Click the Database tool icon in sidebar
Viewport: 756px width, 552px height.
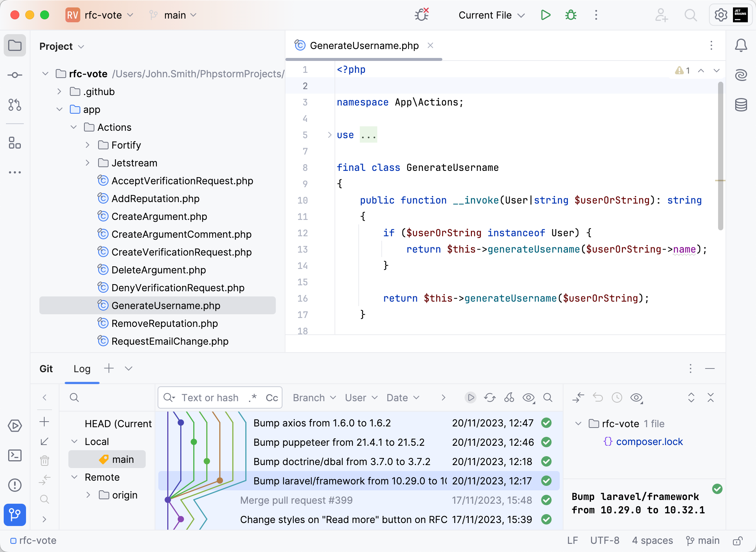point(741,104)
